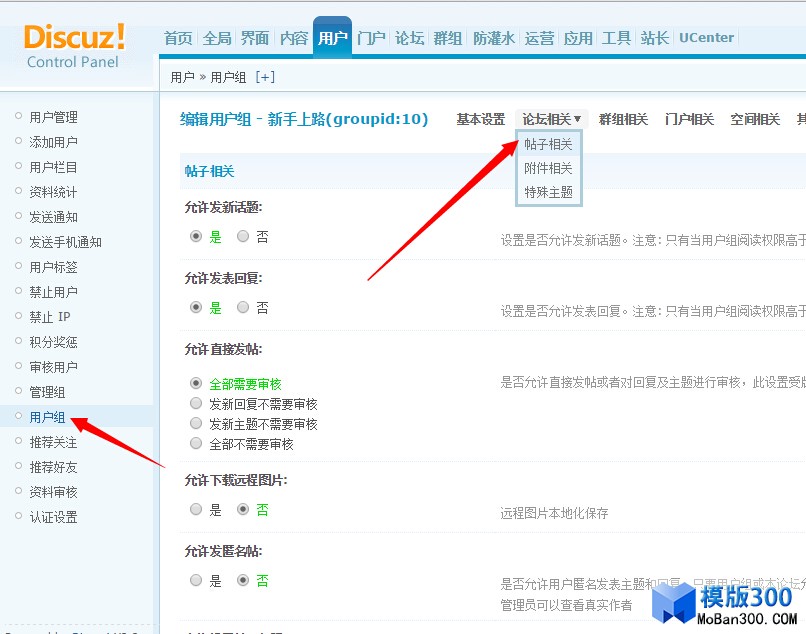This screenshot has height=634, width=806.
Task: Select 用户组 in the sidebar
Action: tap(47, 417)
